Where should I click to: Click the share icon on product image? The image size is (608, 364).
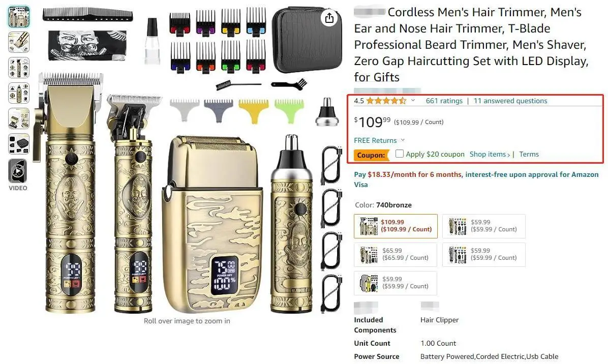click(x=329, y=18)
